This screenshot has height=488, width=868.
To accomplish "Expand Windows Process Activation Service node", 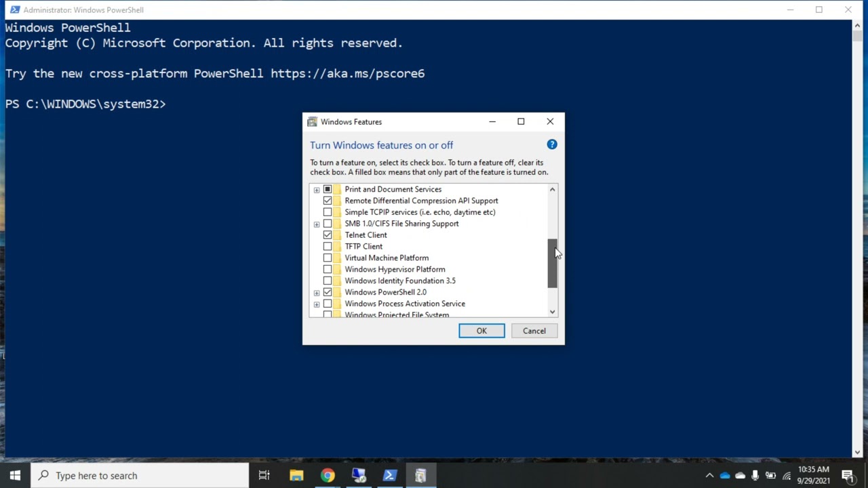I will (x=317, y=304).
